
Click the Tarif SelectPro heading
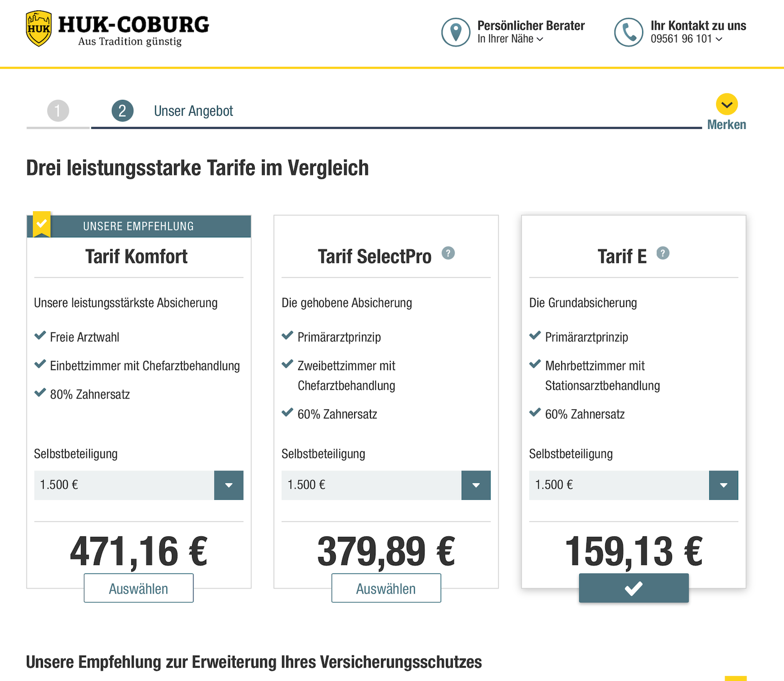374,257
